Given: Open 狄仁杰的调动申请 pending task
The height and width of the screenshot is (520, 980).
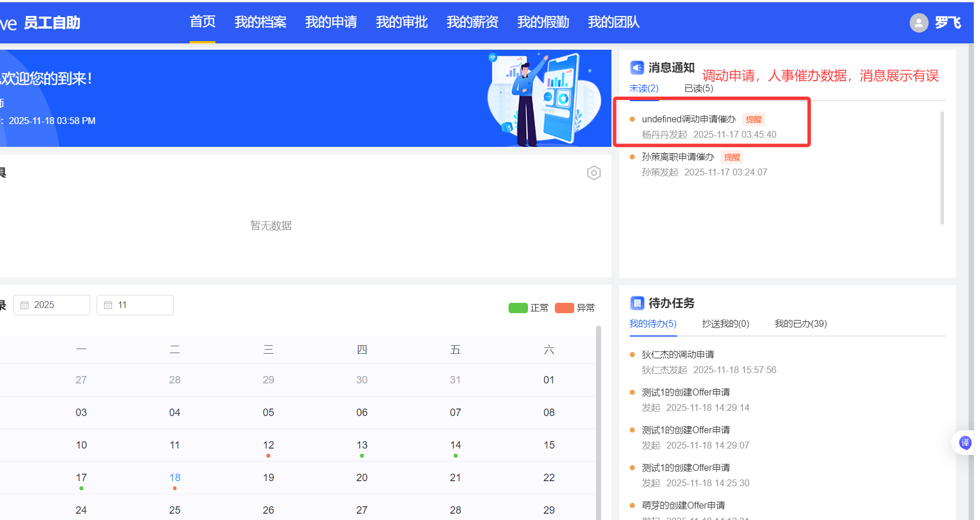Looking at the screenshot, I should (x=678, y=355).
